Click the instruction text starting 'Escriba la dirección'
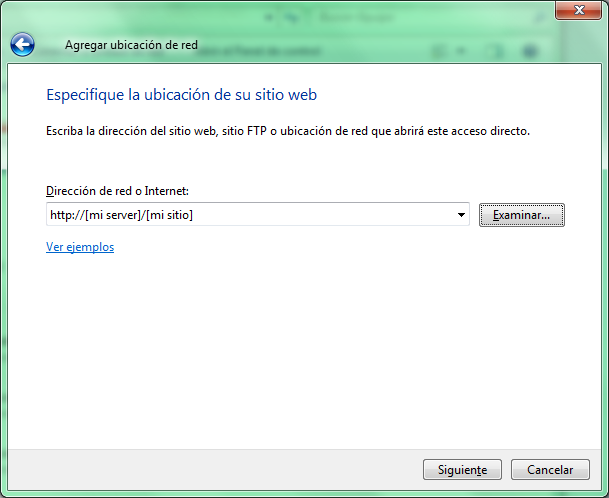Screen dimensions: 609x498 tap(288, 131)
